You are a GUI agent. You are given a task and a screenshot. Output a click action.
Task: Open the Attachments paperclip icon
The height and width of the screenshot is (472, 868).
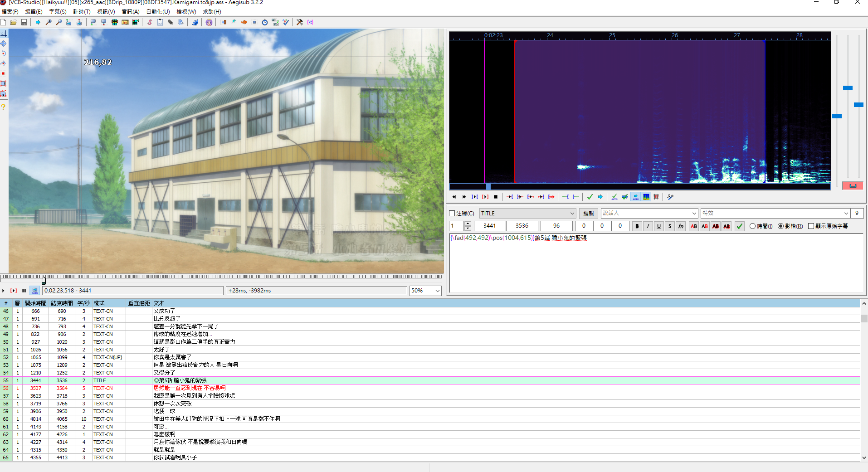pos(171,22)
